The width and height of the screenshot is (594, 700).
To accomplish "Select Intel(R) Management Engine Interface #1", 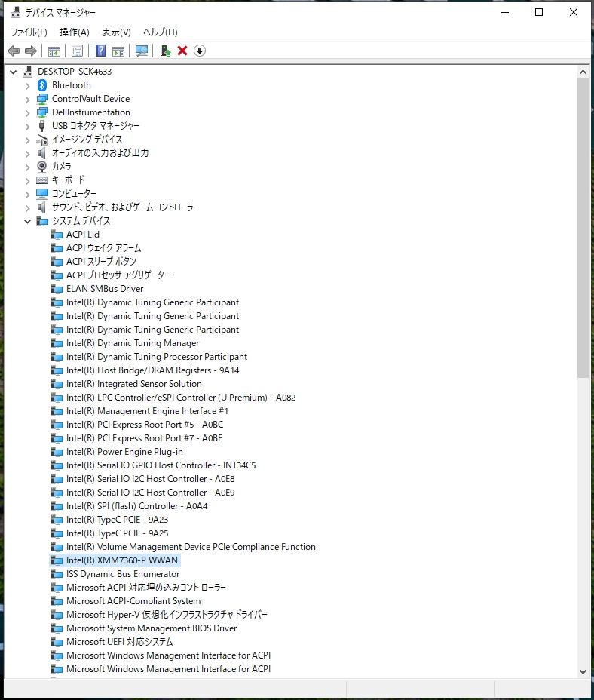I will 147,411.
